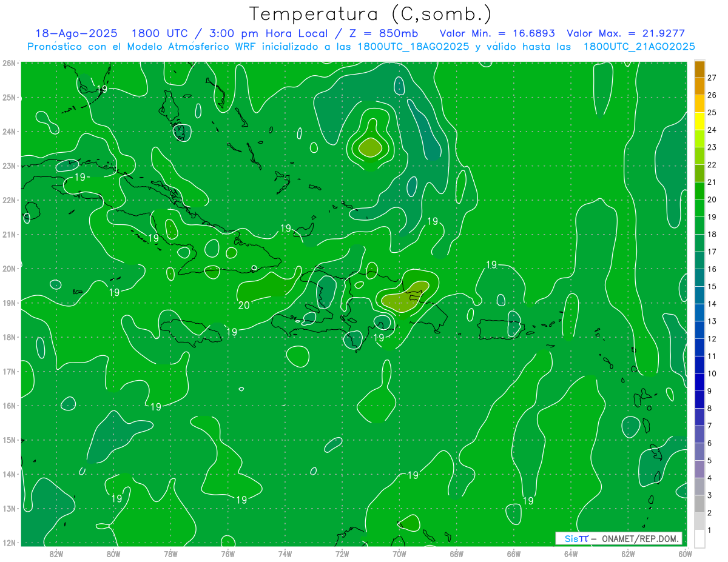Click the "60W" longitude label

686,554
